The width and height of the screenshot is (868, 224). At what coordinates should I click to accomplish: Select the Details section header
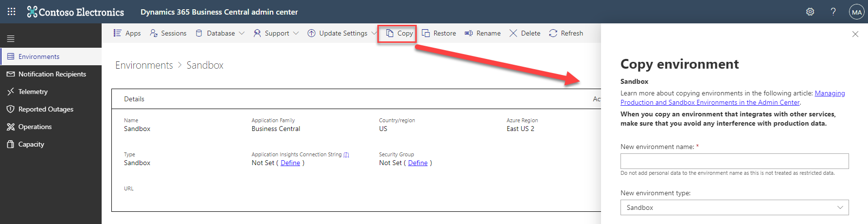click(x=134, y=99)
